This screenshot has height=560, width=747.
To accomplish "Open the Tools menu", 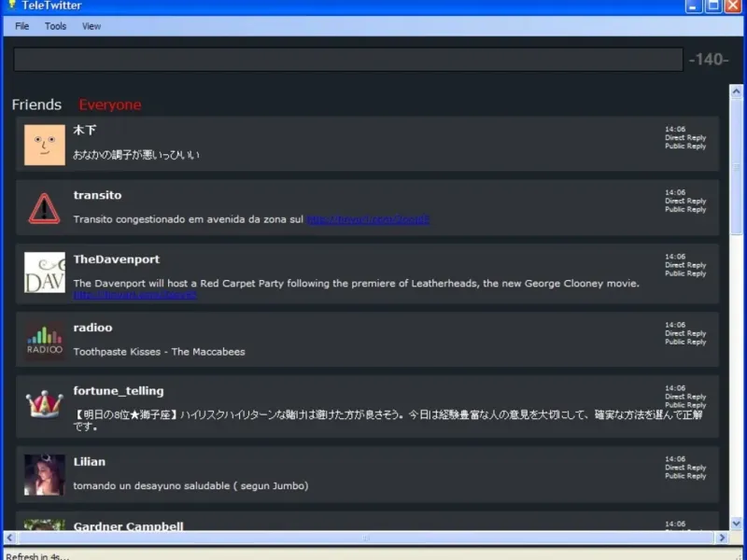I will (x=55, y=26).
